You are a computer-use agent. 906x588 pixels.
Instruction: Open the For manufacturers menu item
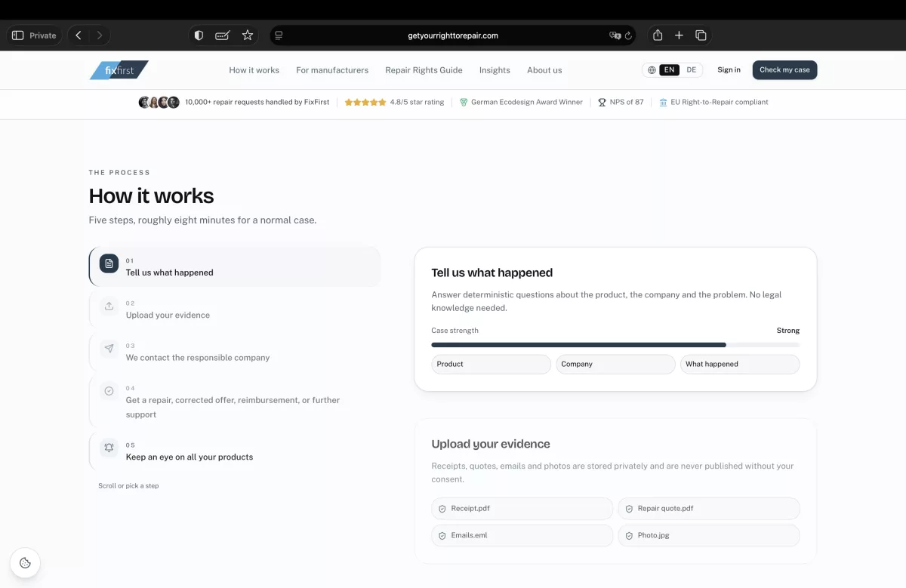(332, 70)
